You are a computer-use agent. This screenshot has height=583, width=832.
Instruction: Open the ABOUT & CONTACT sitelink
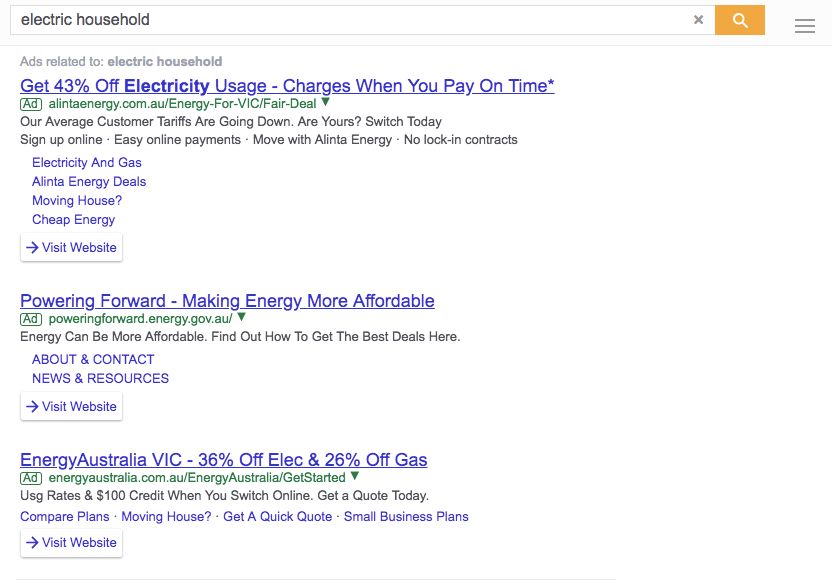pyautogui.click(x=93, y=360)
